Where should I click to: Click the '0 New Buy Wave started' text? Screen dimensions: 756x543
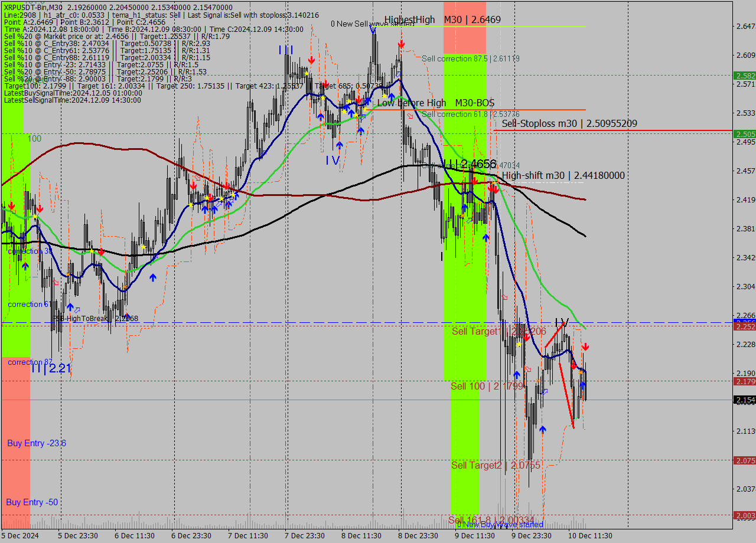[500, 524]
